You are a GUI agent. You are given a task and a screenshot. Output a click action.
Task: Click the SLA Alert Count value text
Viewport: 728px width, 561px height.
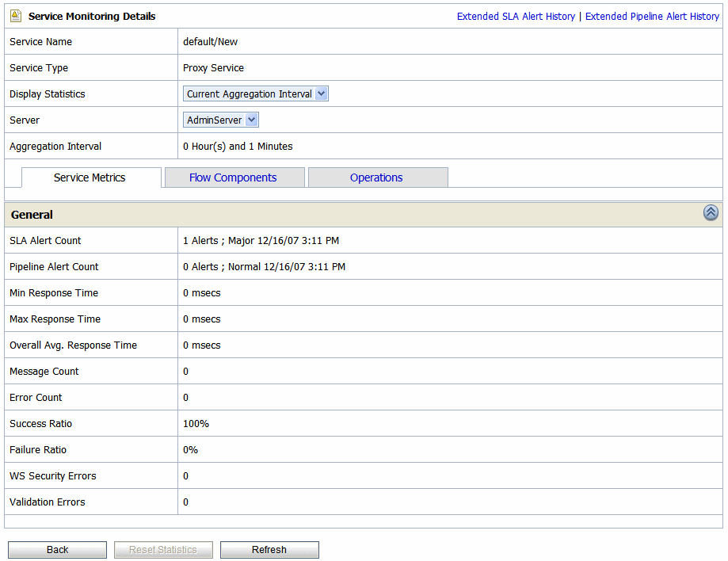[x=261, y=240]
